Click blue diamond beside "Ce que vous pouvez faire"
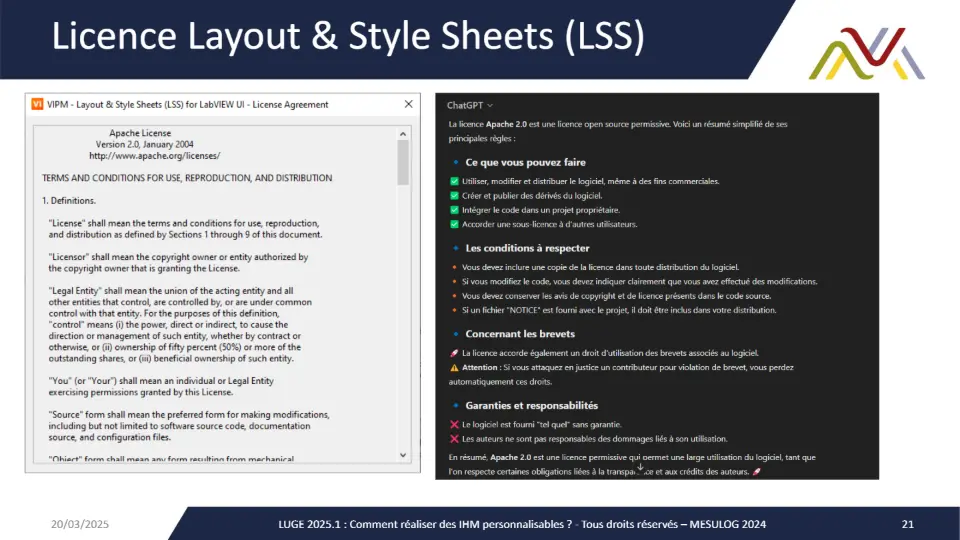Viewport: 960px width, 540px height. pyautogui.click(x=456, y=162)
